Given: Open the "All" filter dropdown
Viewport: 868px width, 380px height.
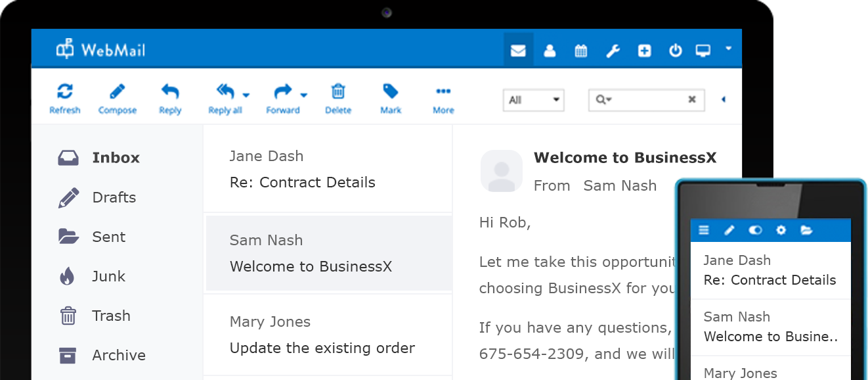Looking at the screenshot, I should coord(533,100).
